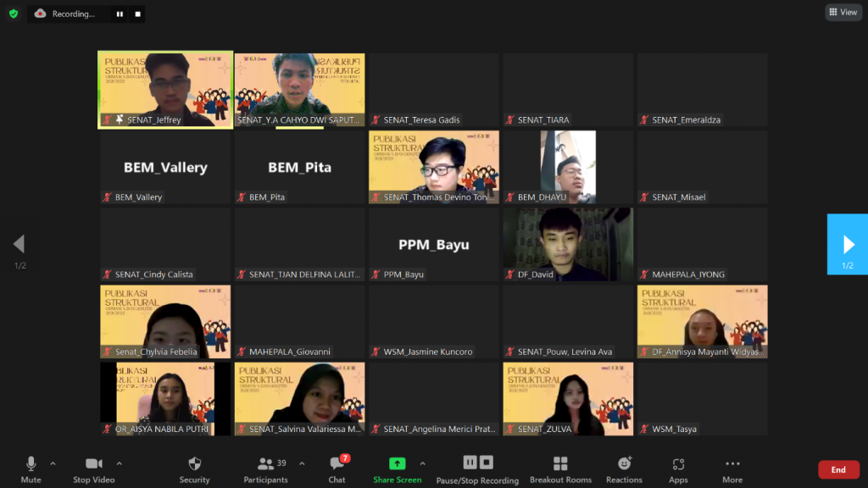Click muted mic icon on BEM_Vallery tile

[108, 197]
